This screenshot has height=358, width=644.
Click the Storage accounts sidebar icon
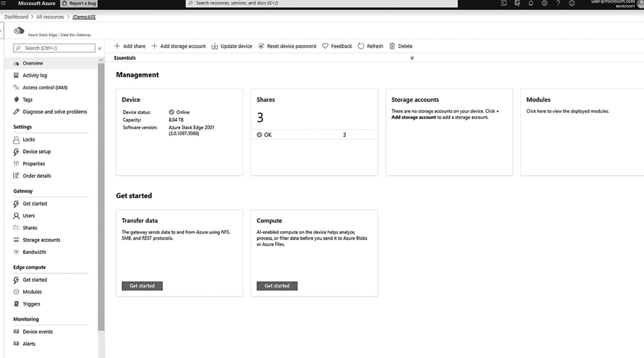(x=16, y=240)
